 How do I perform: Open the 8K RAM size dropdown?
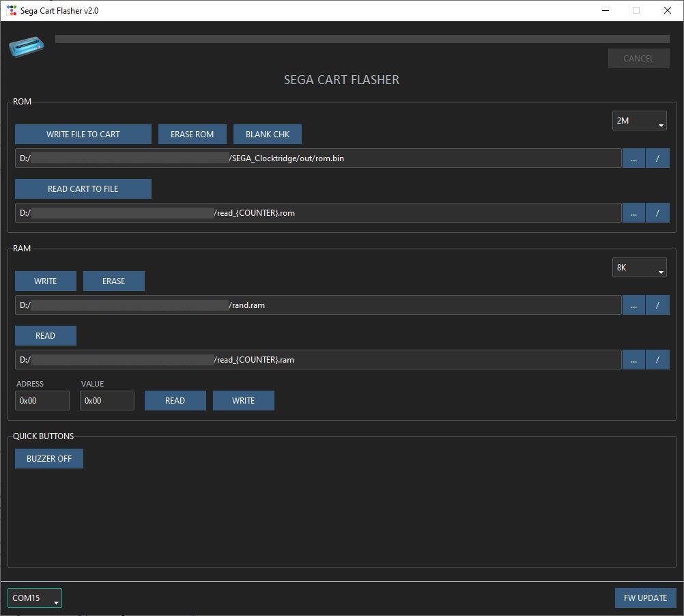639,268
